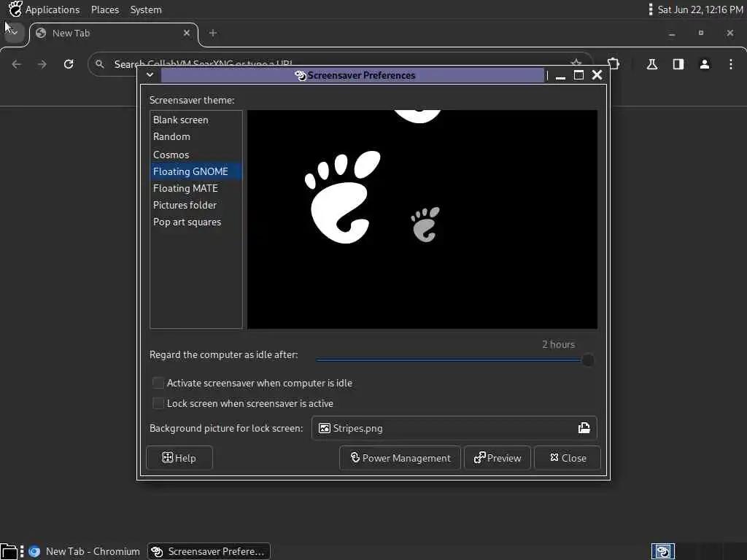Switch to New Tab - Chromium taskbar entry
The width and height of the screenshot is (747, 560).
click(x=84, y=551)
